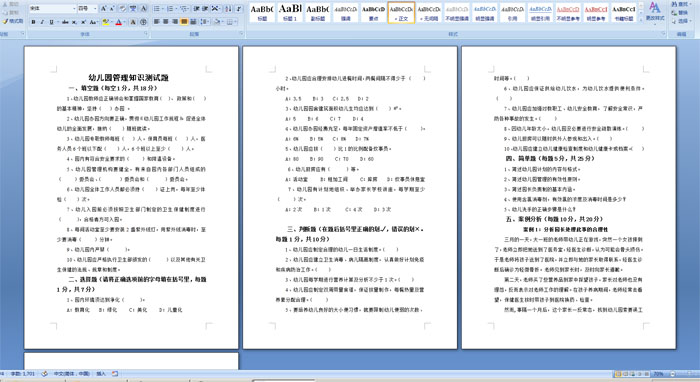Open the font name dropdown
The width and height of the screenshot is (700, 382).
[x=53, y=8]
